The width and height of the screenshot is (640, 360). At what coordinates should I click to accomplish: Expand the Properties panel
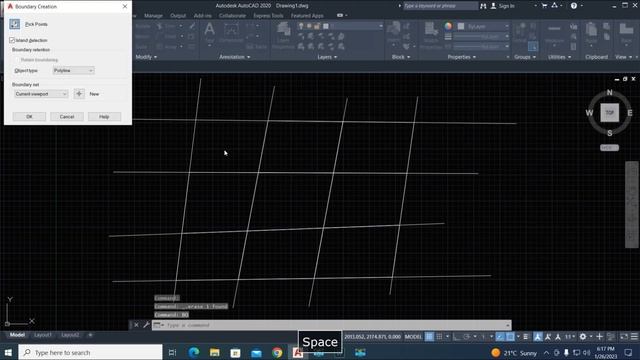[462, 57]
